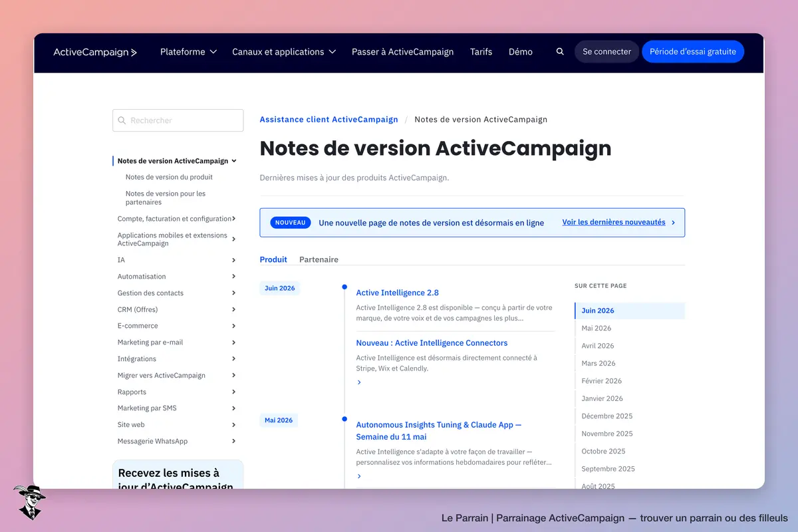Open the Plateforme dropdown menu
The height and width of the screenshot is (532, 798).
tap(188, 52)
